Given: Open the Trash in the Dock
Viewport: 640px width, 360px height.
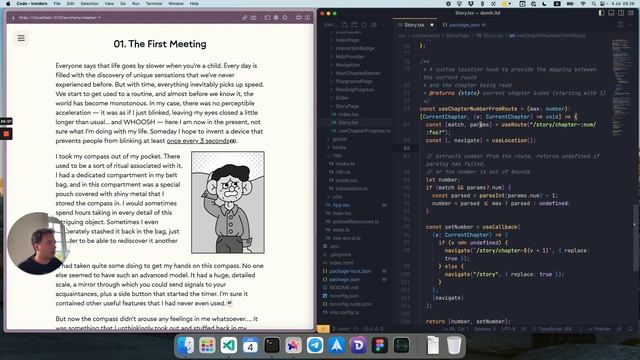Looking at the screenshot, I should point(453,345).
